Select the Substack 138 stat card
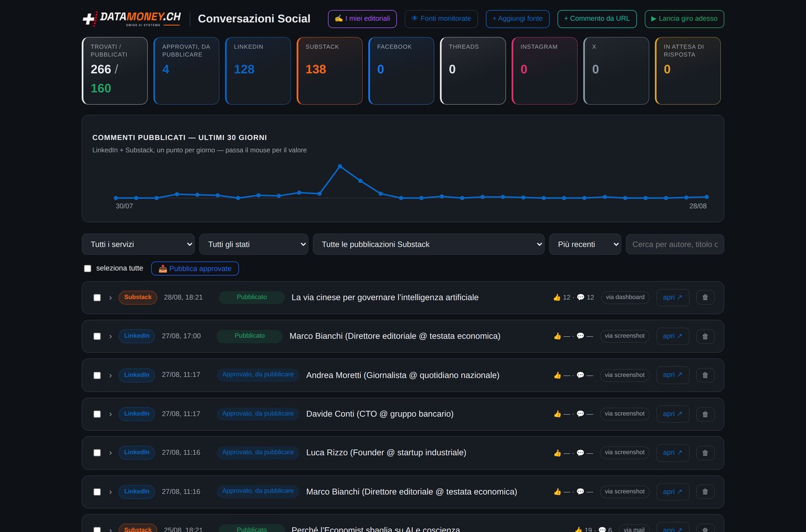 pyautogui.click(x=330, y=71)
